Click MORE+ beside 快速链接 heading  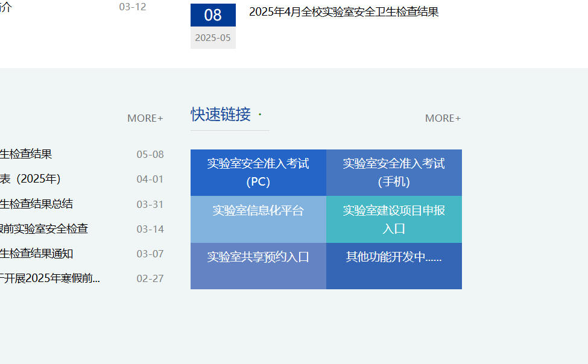tap(443, 118)
